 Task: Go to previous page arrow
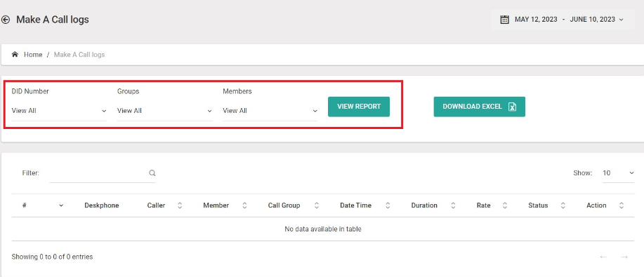point(603,257)
